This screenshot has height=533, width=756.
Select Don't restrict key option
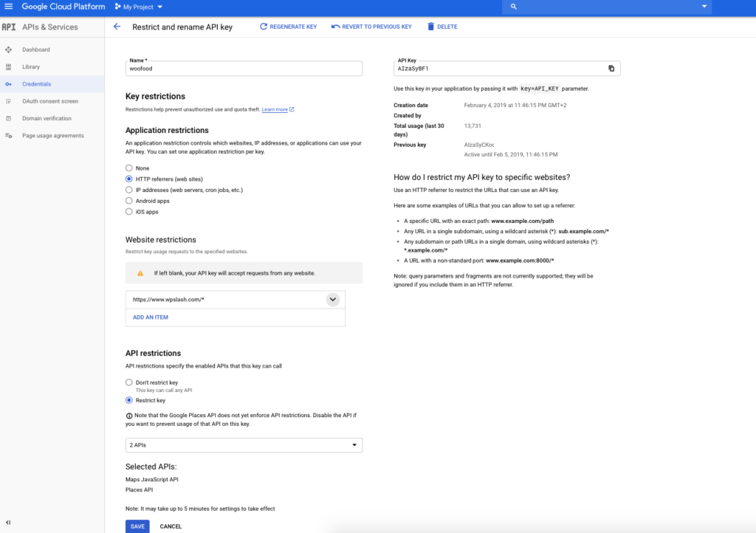coord(128,382)
